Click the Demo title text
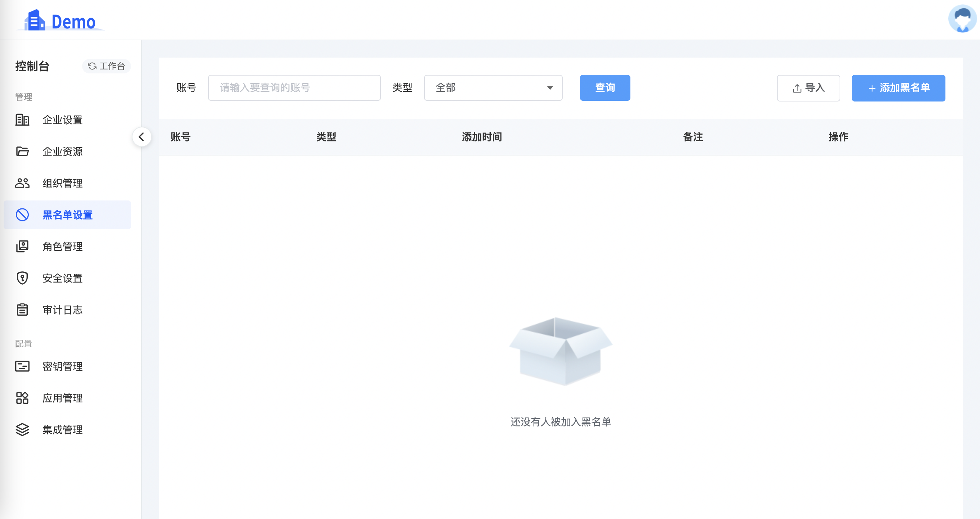 tap(73, 22)
